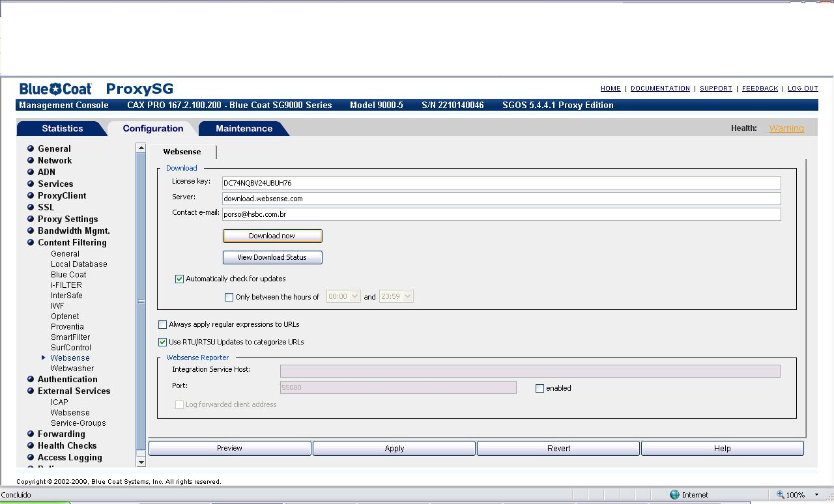This screenshot has height=504, width=834.
Task: Tick the Websense Reporter enabled checkbox
Action: click(x=539, y=388)
